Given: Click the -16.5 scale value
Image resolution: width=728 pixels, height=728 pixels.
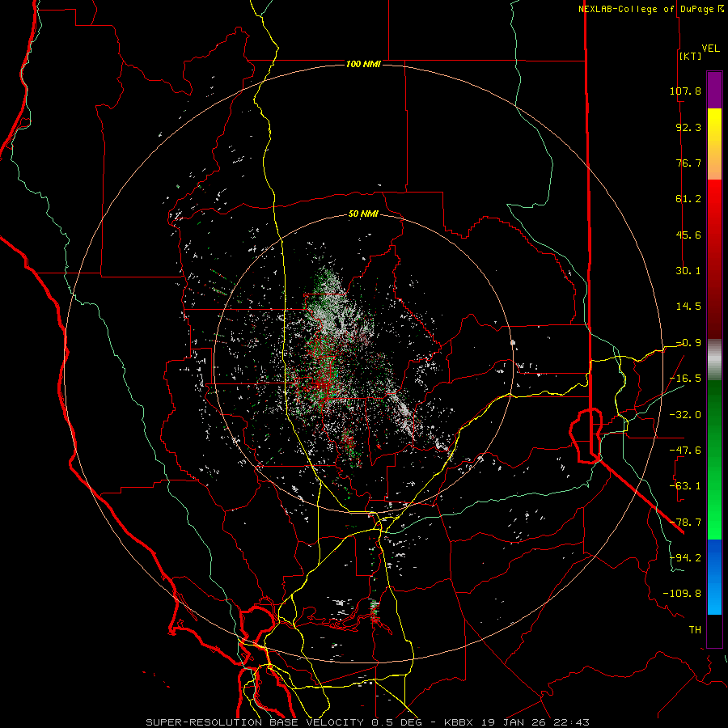Looking at the screenshot, I should click(685, 379).
